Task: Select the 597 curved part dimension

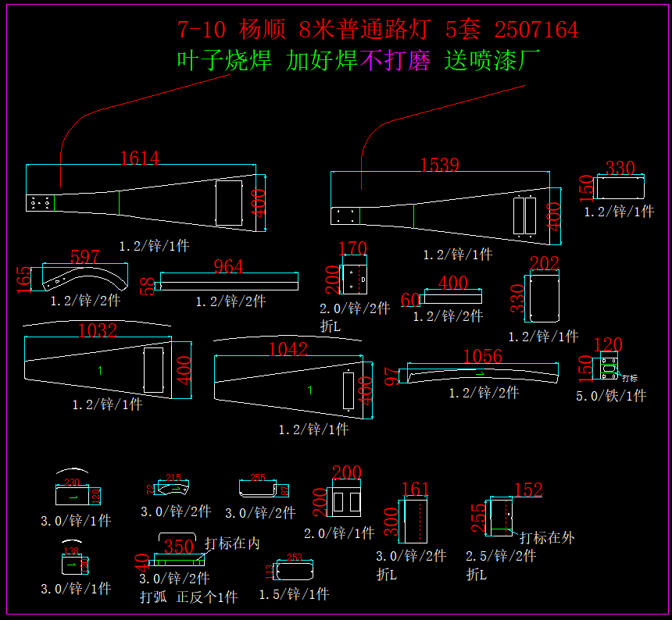Action: 85,258
